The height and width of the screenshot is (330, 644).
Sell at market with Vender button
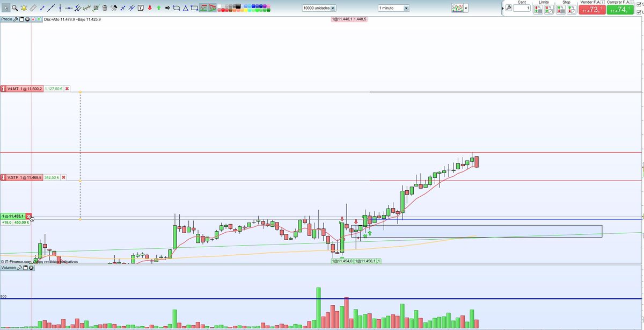point(592,10)
